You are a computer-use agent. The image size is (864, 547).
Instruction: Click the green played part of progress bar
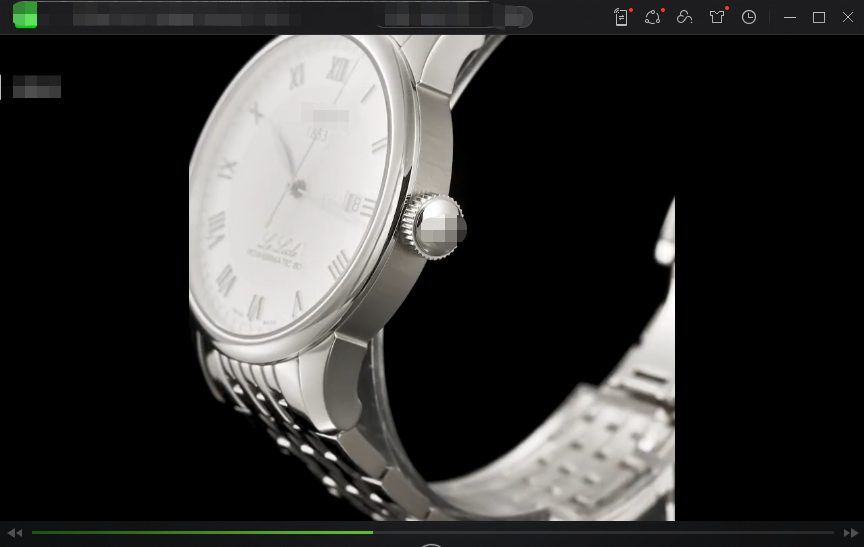pyautogui.click(x=202, y=533)
